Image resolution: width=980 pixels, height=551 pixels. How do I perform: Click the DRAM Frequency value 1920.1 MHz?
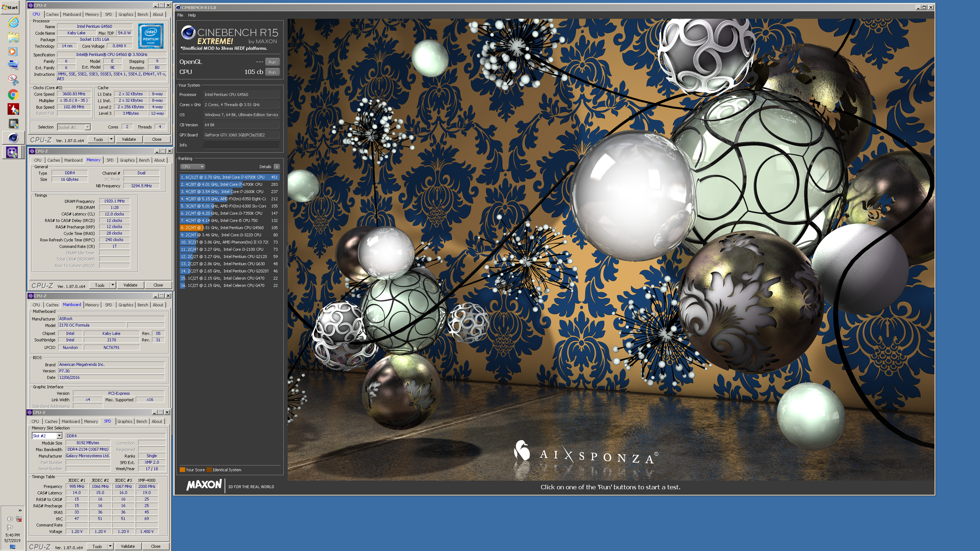[114, 201]
